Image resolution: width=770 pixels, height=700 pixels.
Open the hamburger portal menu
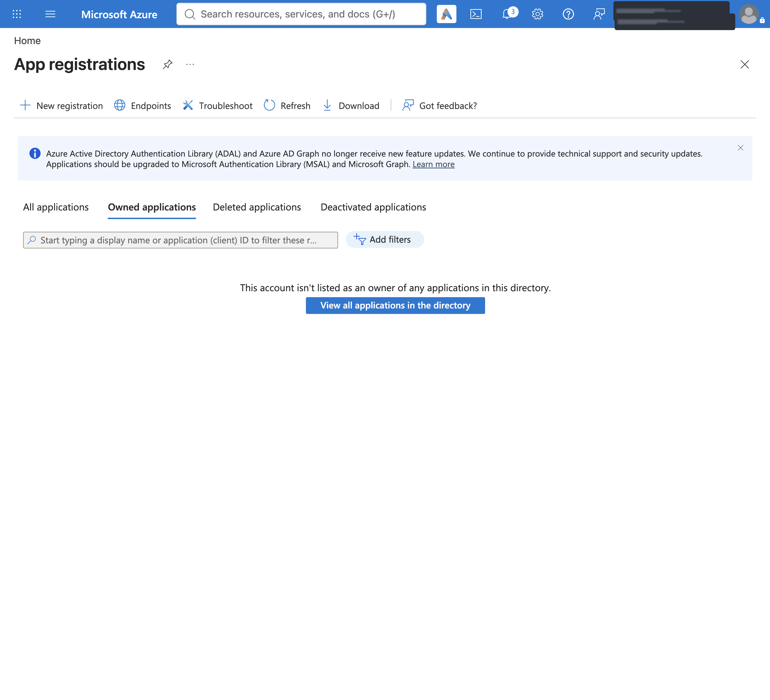[x=50, y=14]
